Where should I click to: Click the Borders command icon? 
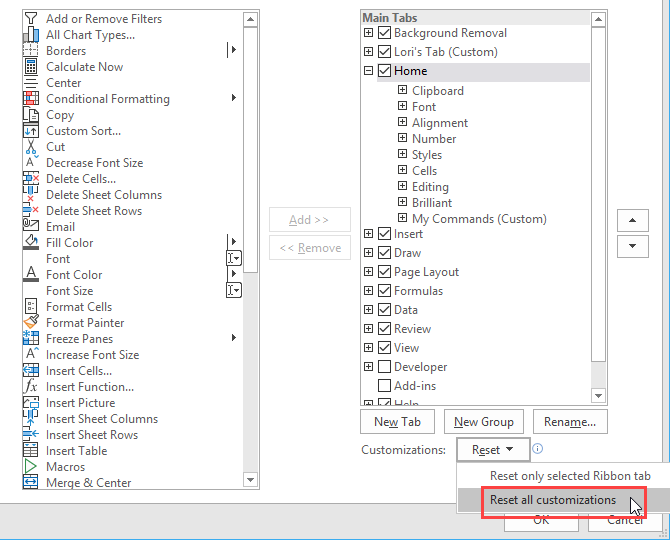point(31,50)
